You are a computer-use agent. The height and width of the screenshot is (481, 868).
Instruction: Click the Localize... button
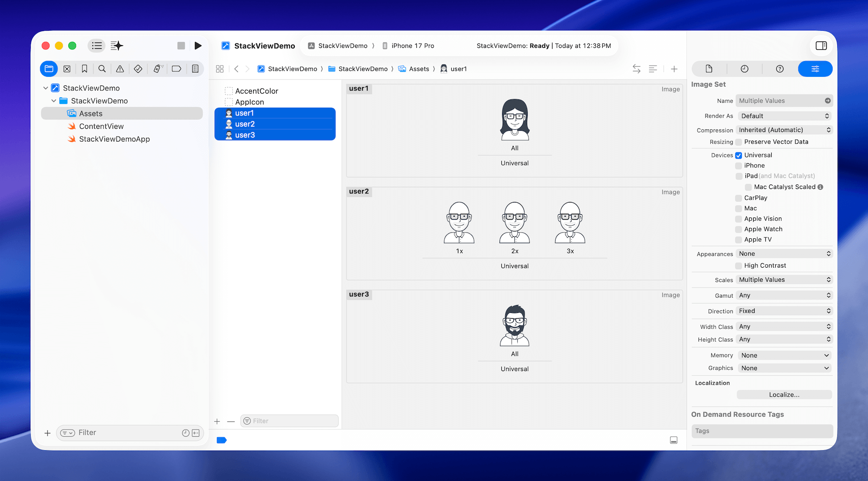click(x=784, y=395)
